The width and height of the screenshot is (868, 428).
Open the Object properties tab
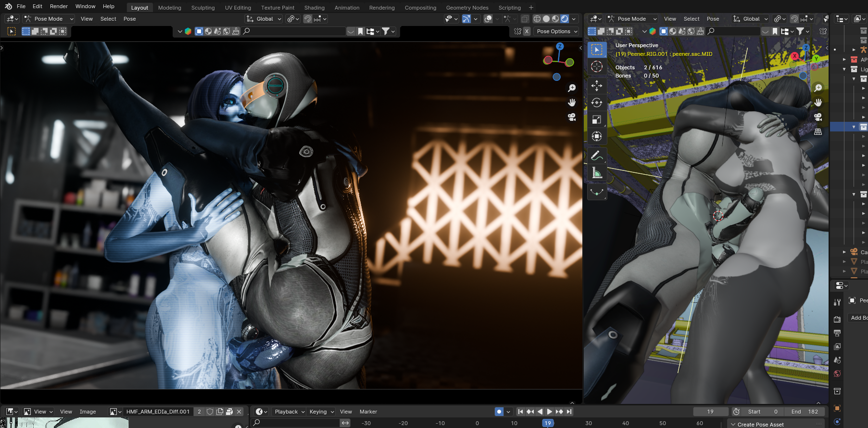pos(837,408)
